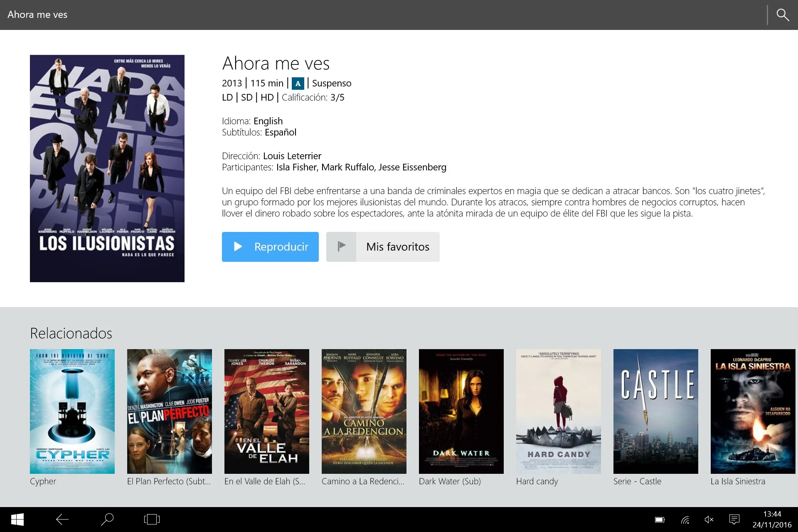Open search with the magnifier icon in header
The height and width of the screenshot is (532, 798).
point(783,15)
